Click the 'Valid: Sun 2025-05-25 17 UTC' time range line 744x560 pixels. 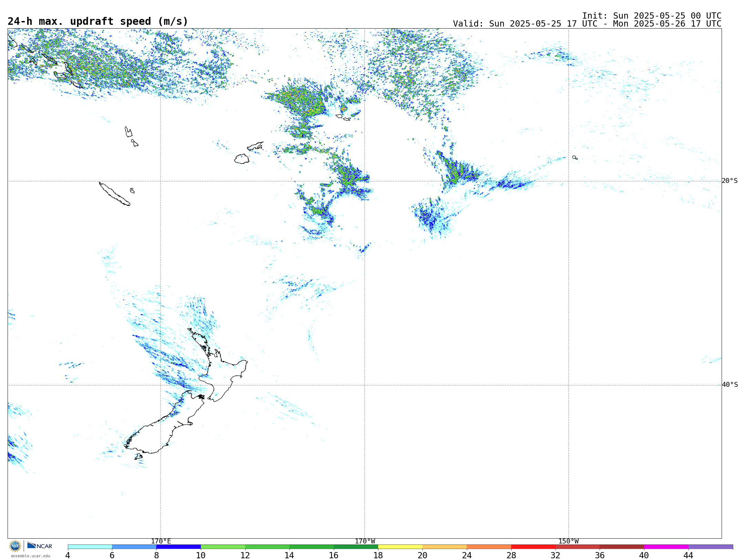[x=587, y=24]
